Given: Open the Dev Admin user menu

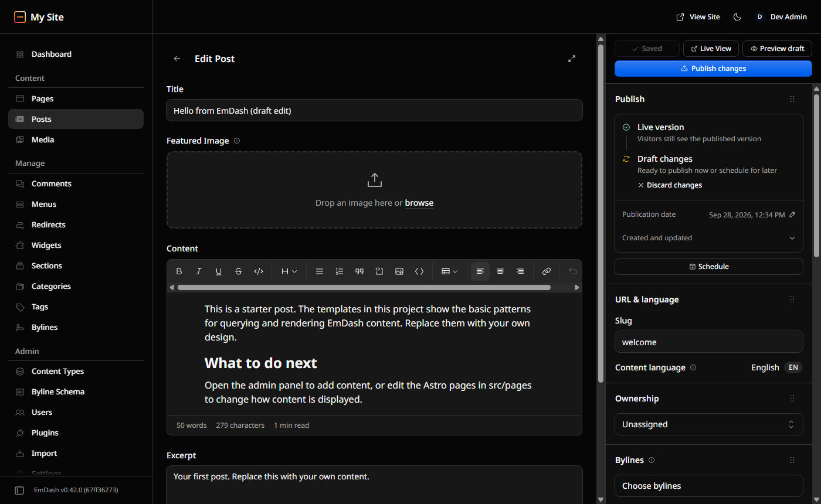Looking at the screenshot, I should pyautogui.click(x=781, y=17).
